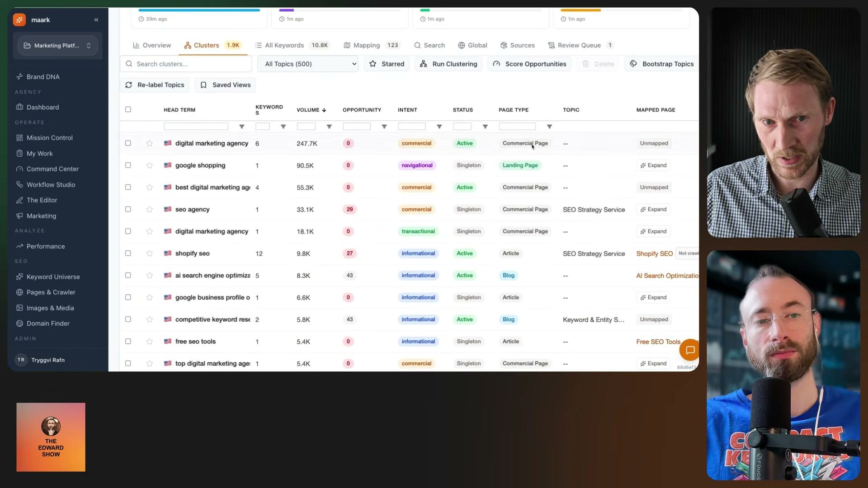Check the shopify seo row checkbox
The height and width of the screenshot is (488, 868).
click(128, 253)
